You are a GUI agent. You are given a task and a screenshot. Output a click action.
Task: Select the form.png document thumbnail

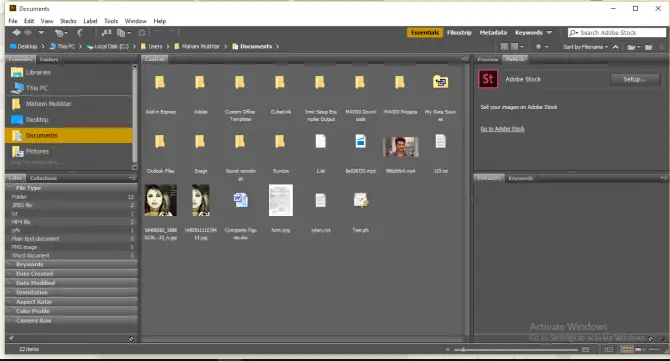point(281,200)
